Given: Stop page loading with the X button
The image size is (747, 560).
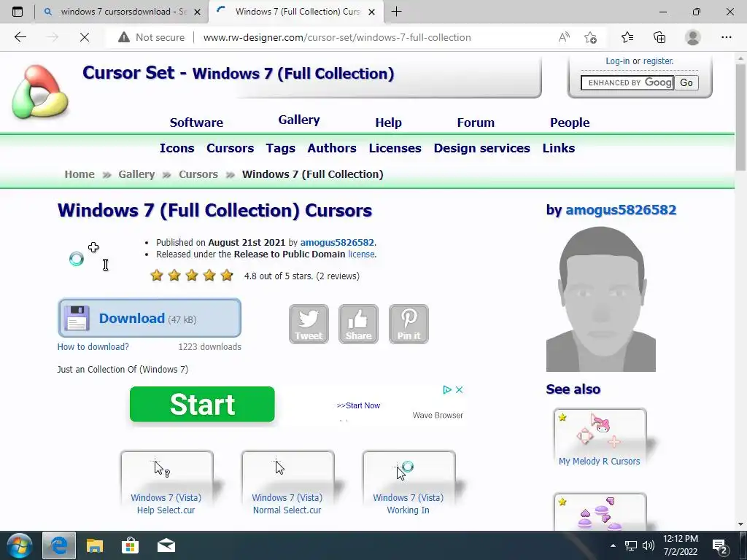Looking at the screenshot, I should 85,37.
